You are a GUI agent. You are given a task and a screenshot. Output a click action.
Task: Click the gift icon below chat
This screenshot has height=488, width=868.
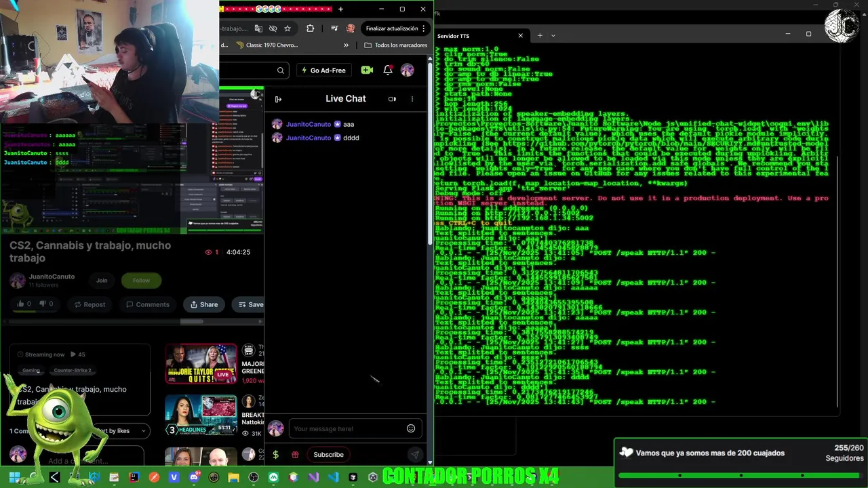[x=295, y=455]
